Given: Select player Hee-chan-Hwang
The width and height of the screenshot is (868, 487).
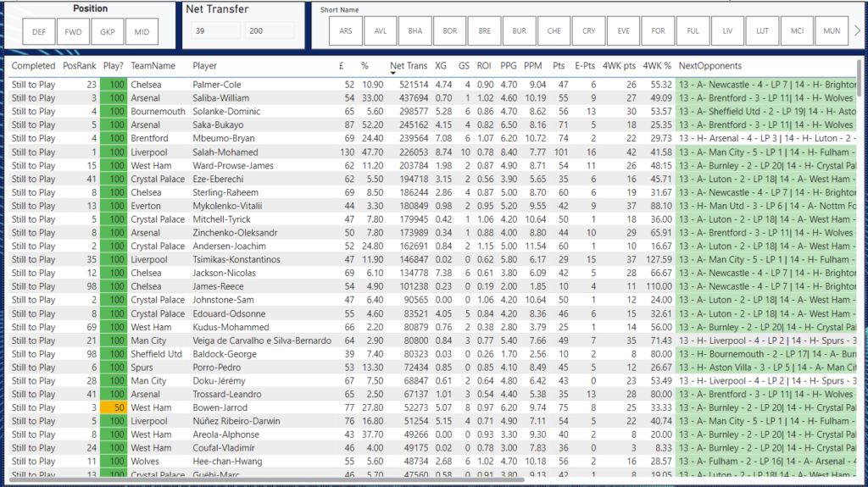Looking at the screenshot, I should [227, 461].
